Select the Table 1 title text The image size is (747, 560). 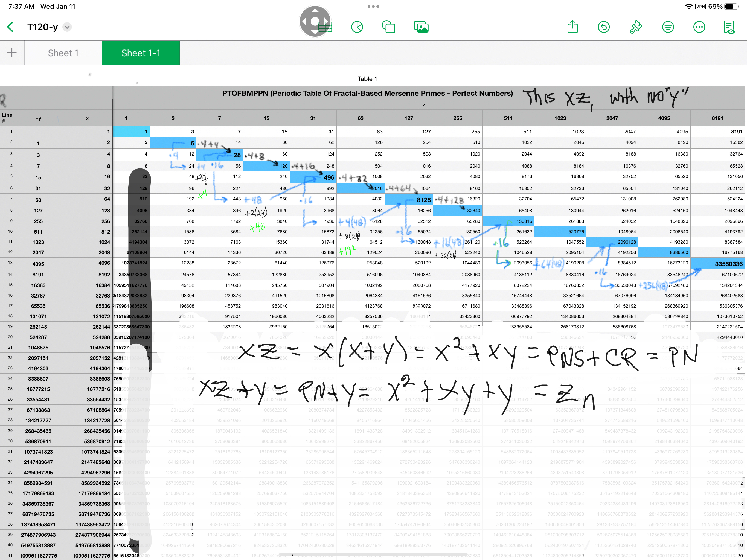pos(367,79)
